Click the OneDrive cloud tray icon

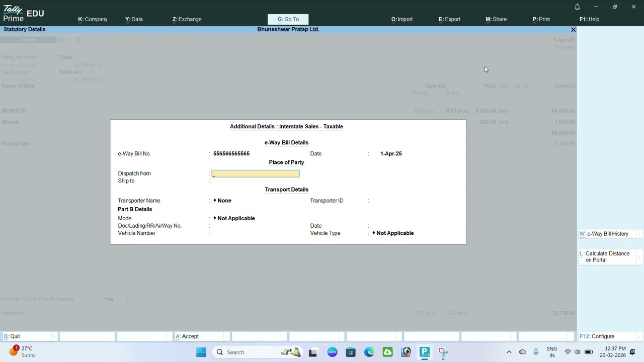(522, 352)
